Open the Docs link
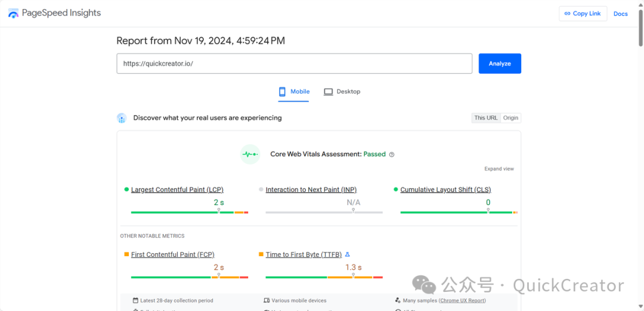Image resolution: width=644 pixels, height=311 pixels. tap(620, 14)
